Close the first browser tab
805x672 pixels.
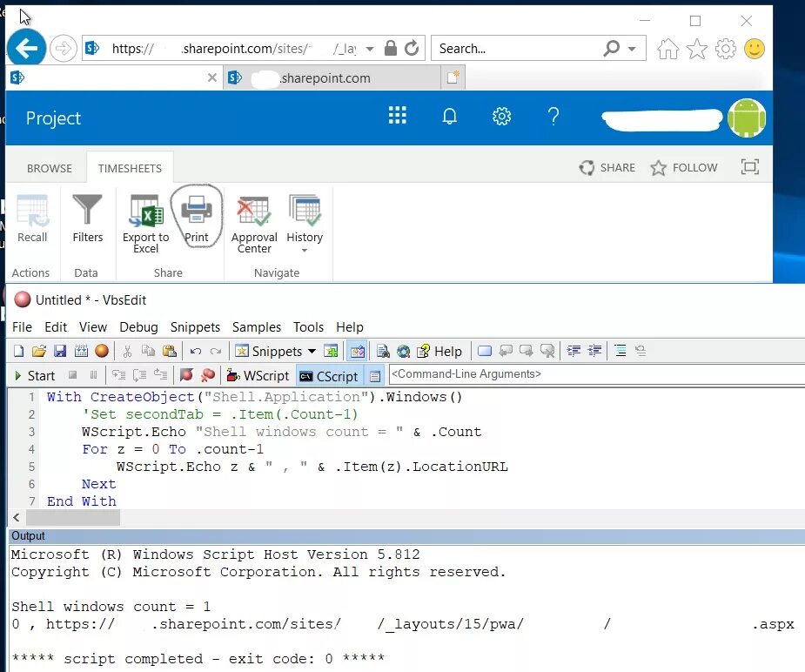click(x=211, y=77)
